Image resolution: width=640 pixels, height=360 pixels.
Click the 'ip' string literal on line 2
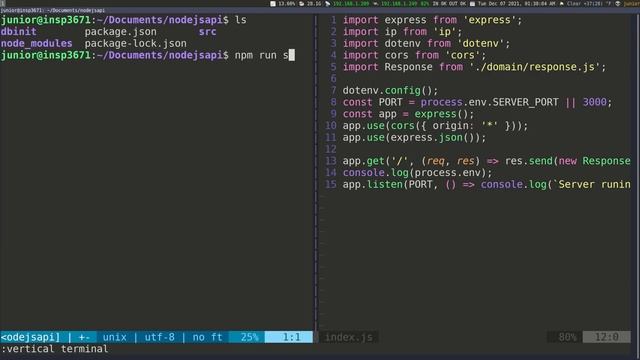(x=444, y=32)
